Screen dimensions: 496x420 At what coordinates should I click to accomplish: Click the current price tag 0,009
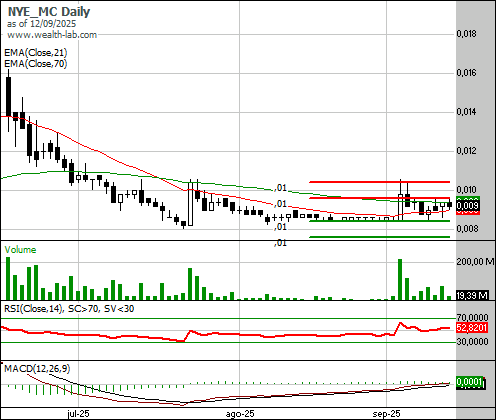tap(468, 206)
